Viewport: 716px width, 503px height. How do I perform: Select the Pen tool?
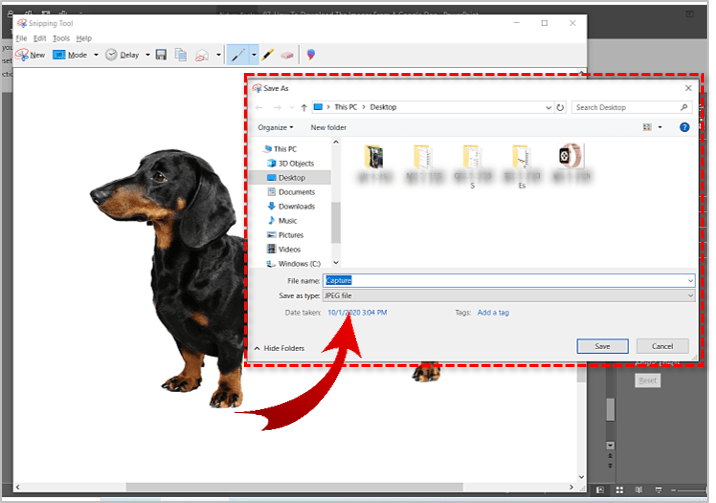click(238, 55)
